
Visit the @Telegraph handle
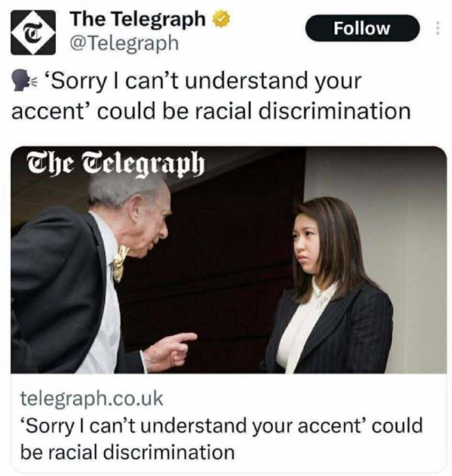[x=124, y=43]
